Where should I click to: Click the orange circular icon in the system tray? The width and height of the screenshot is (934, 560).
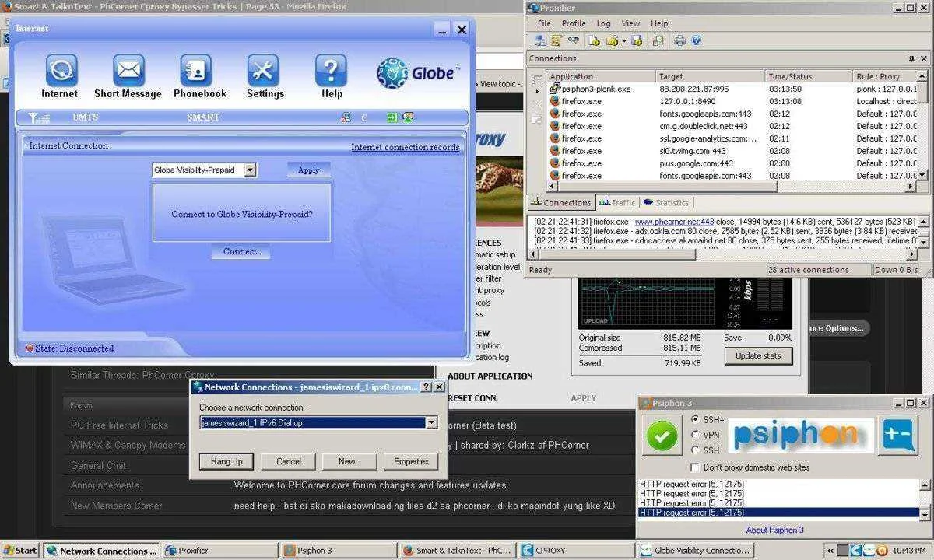point(881,550)
